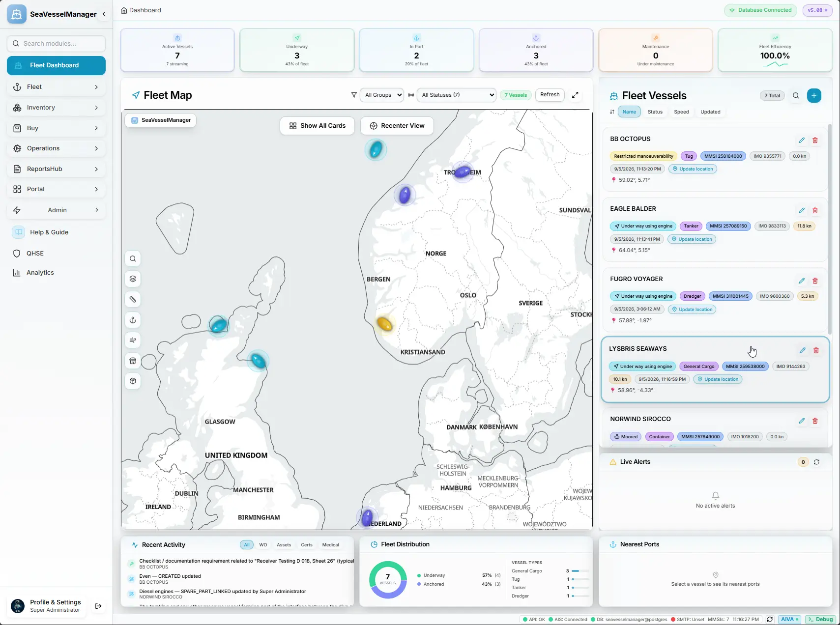Add a new vessel with plus button

click(x=814, y=95)
